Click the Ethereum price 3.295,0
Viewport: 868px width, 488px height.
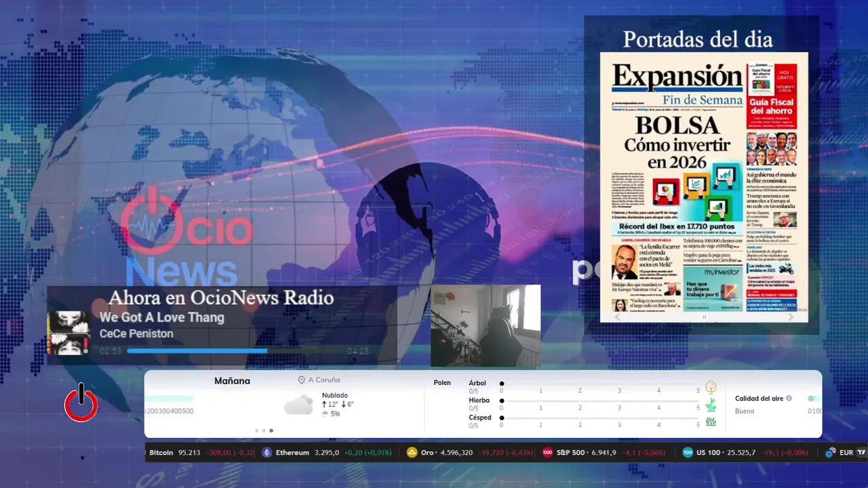[x=328, y=453]
